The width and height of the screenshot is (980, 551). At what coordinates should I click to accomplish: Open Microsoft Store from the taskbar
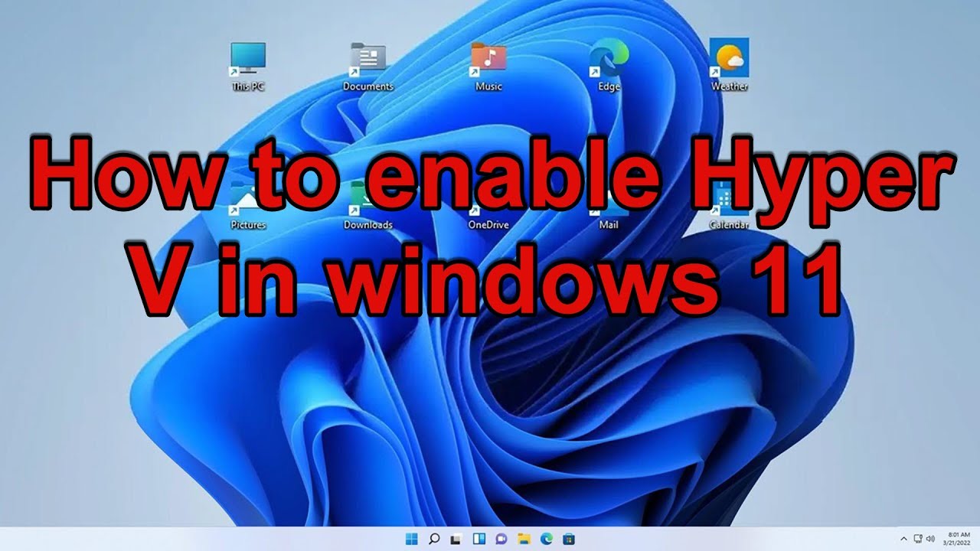point(569,539)
